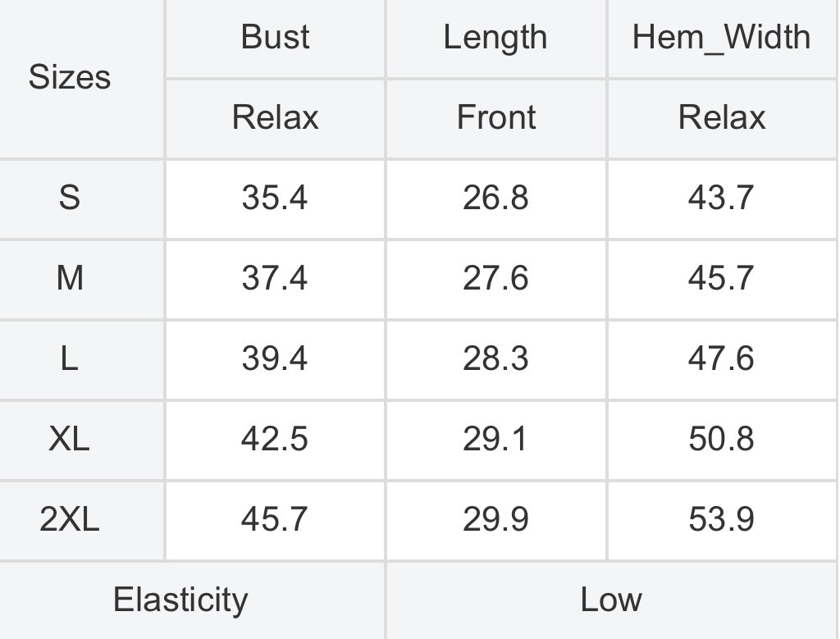Select the Hem_Width column header
This screenshot has height=639, width=840.
[x=721, y=37]
